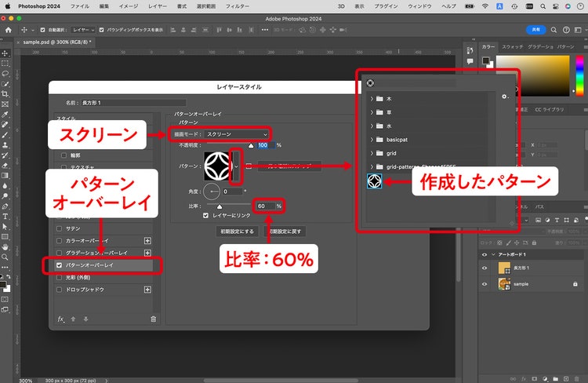Switch to the スウォッチ tab

512,46
